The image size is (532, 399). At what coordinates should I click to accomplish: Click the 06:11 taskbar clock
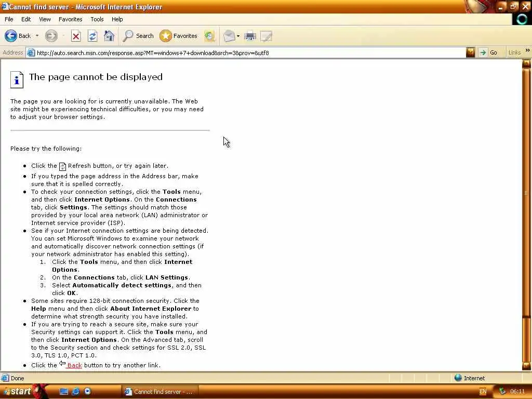(517, 392)
